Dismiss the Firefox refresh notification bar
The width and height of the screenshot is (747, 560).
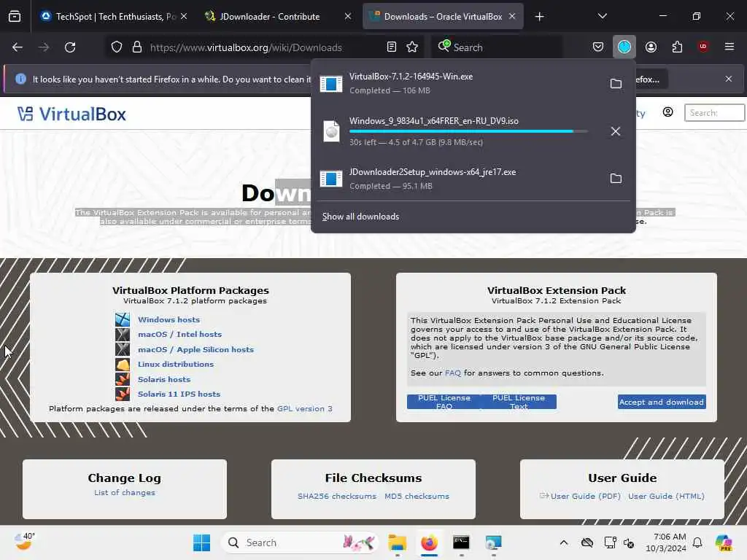(729, 79)
